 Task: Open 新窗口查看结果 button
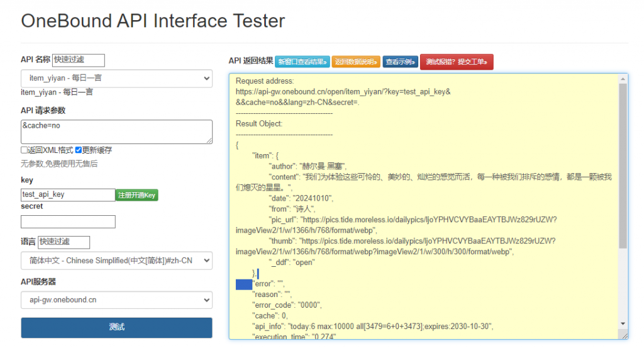pyautogui.click(x=302, y=62)
